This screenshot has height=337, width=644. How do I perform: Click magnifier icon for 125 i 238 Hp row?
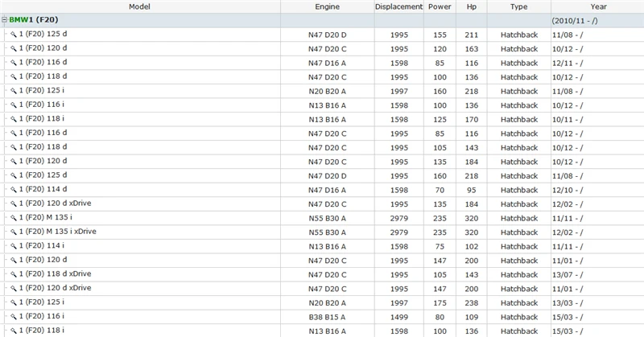pyautogui.click(x=14, y=302)
